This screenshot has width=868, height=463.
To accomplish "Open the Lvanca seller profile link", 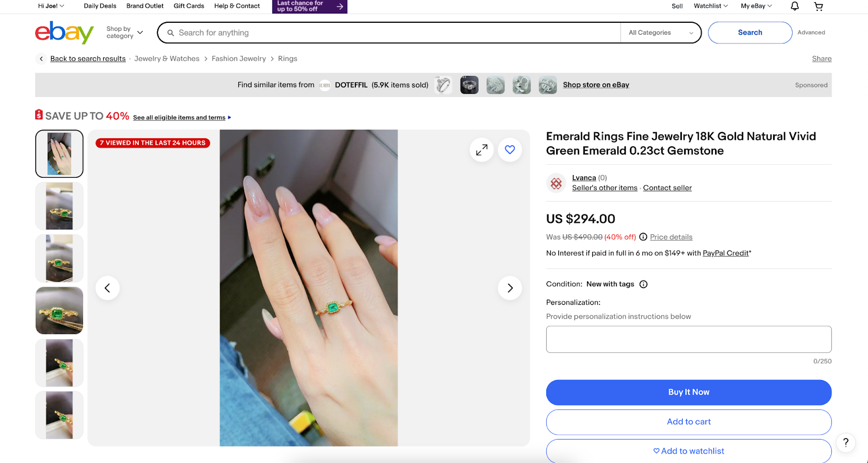I will [x=584, y=178].
